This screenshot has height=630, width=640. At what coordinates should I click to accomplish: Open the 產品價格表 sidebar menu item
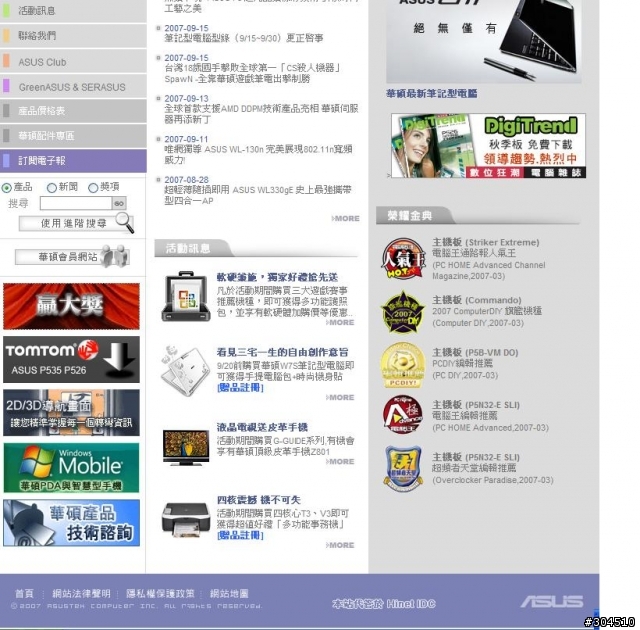point(73,111)
